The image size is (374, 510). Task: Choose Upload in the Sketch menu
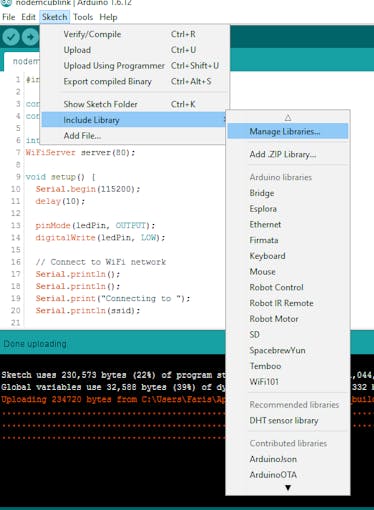click(135, 50)
